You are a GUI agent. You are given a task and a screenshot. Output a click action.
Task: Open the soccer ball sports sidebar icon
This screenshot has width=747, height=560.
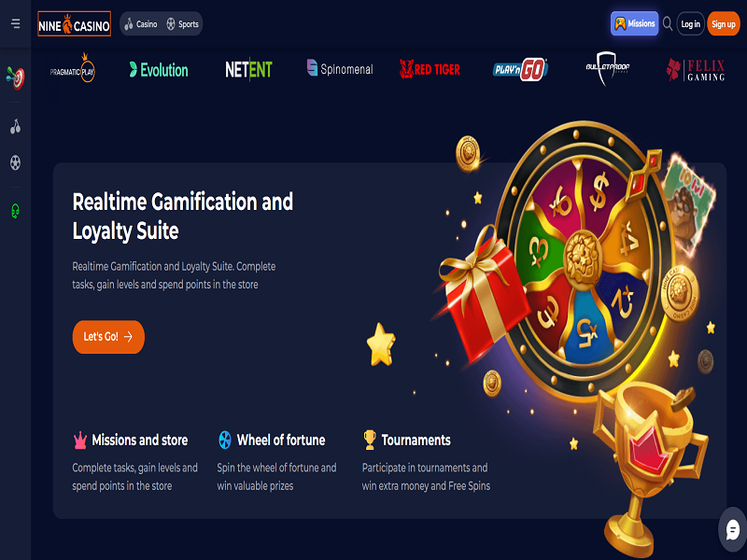point(15,162)
